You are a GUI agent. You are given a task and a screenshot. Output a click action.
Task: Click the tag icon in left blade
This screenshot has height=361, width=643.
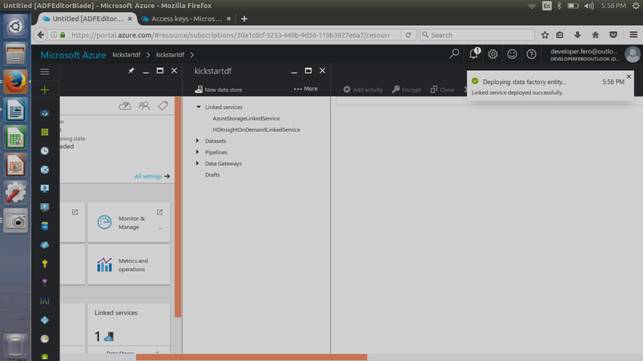(163, 106)
